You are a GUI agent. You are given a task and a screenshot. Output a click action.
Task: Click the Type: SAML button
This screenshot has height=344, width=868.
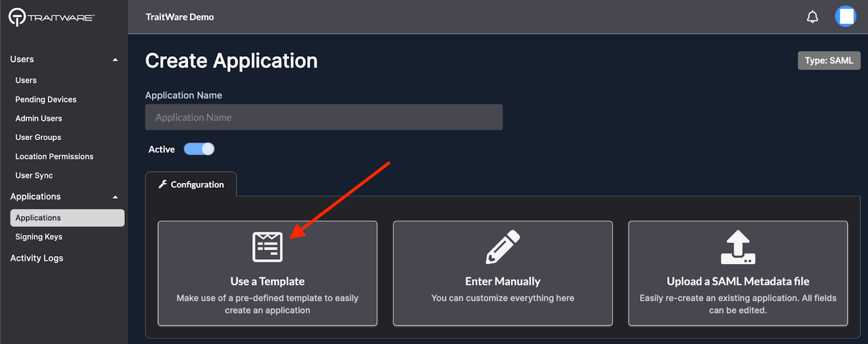829,61
